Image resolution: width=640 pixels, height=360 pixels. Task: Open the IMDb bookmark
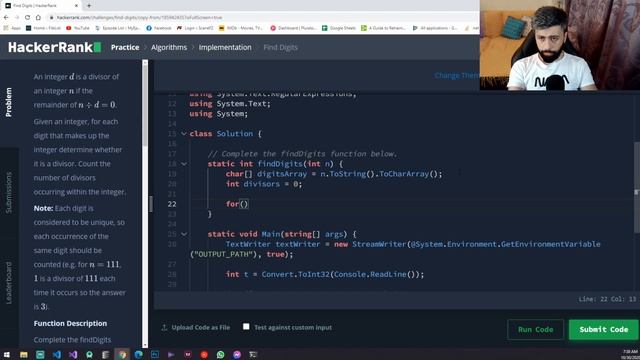pos(241,28)
